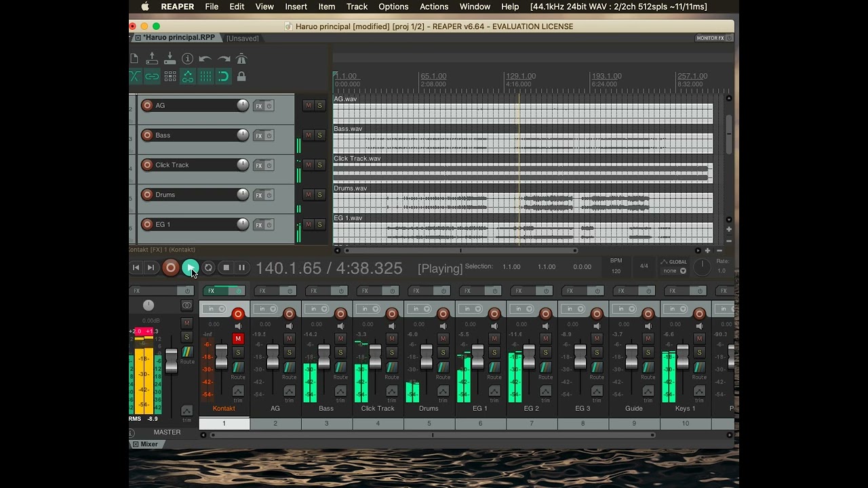The height and width of the screenshot is (488, 868).
Task: Open the Track menu
Action: [357, 7]
